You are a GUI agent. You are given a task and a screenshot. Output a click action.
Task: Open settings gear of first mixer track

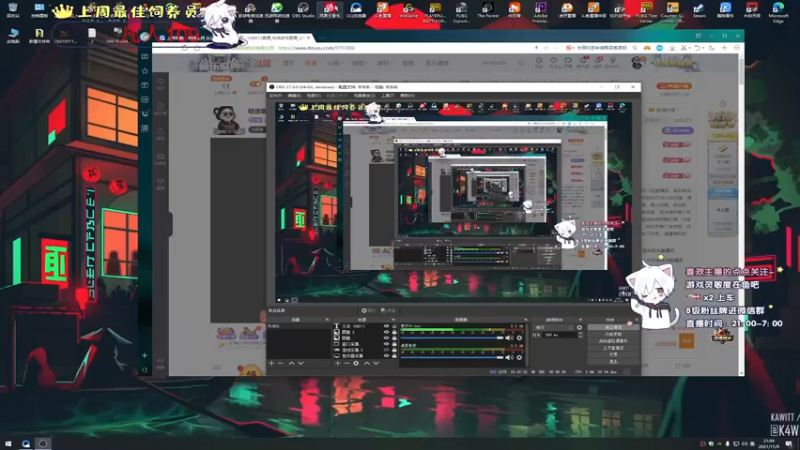pos(519,338)
